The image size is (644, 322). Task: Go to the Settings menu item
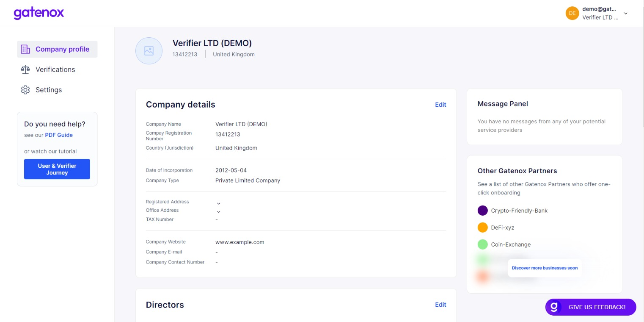click(x=49, y=90)
